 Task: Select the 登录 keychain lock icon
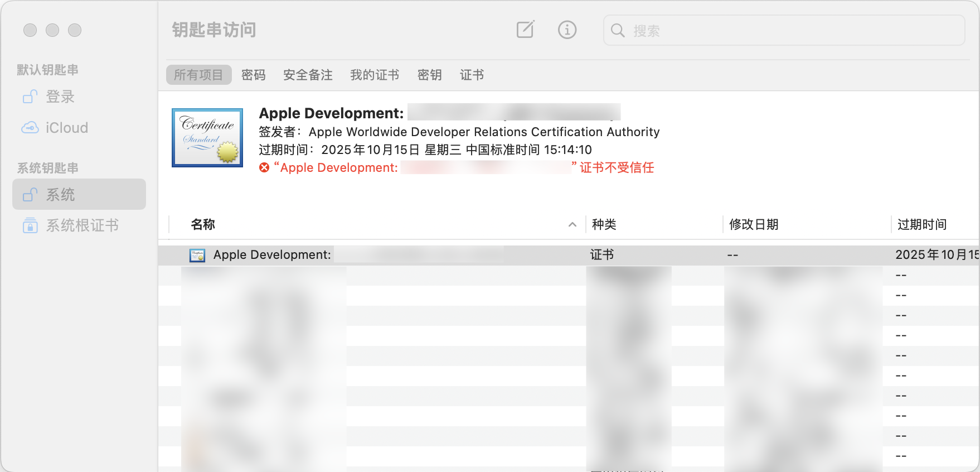[x=30, y=97]
